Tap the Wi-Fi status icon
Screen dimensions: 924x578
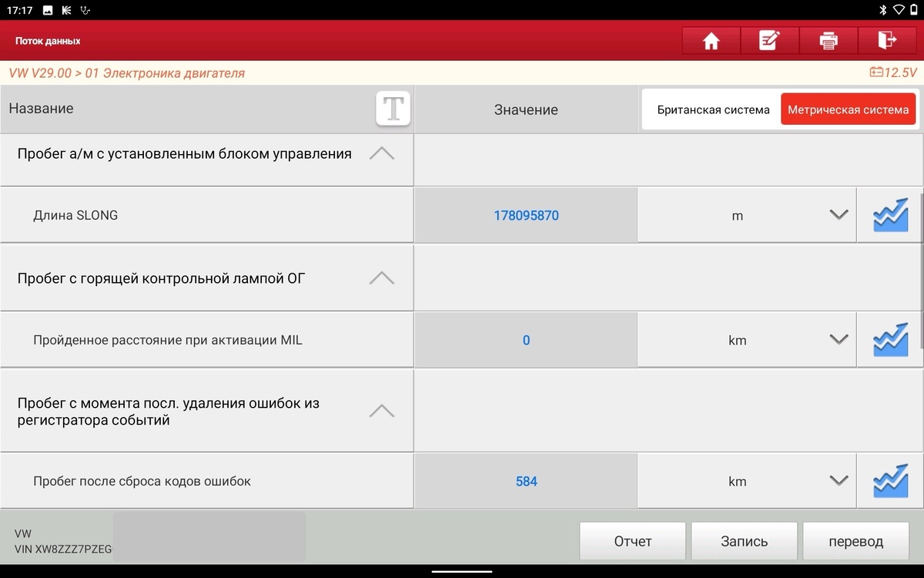898,10
